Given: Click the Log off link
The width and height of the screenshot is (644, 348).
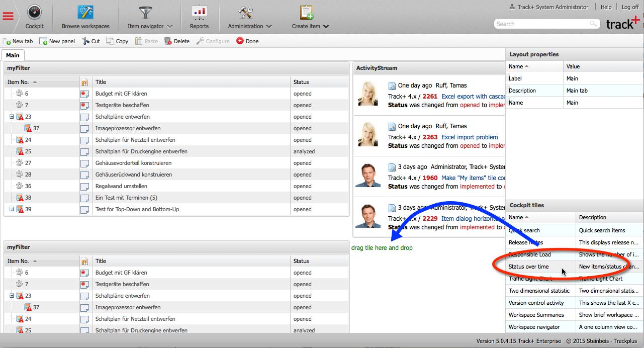Looking at the screenshot, I should [630, 7].
